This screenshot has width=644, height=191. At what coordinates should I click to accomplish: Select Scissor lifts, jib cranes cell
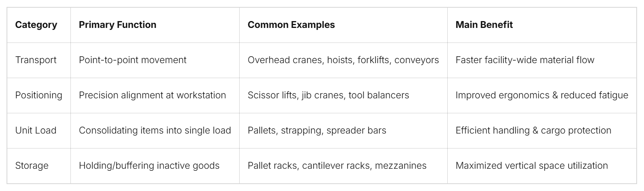[343, 95]
